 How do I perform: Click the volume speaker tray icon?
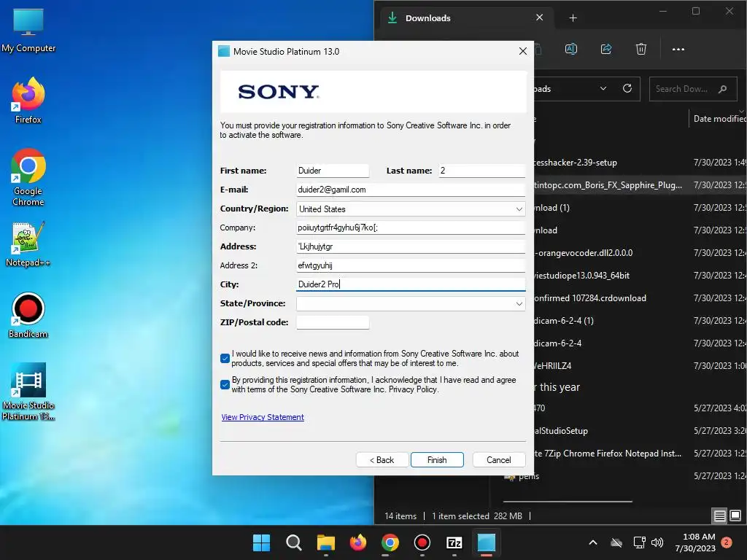click(657, 542)
